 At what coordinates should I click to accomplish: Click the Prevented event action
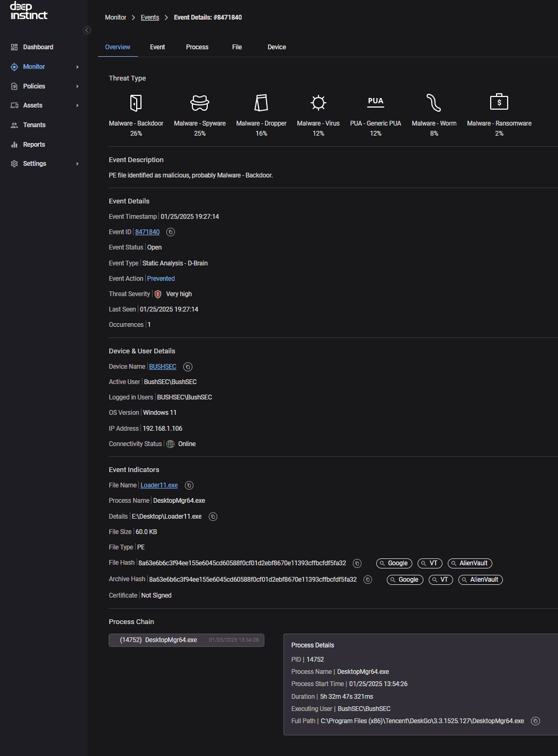pos(161,279)
